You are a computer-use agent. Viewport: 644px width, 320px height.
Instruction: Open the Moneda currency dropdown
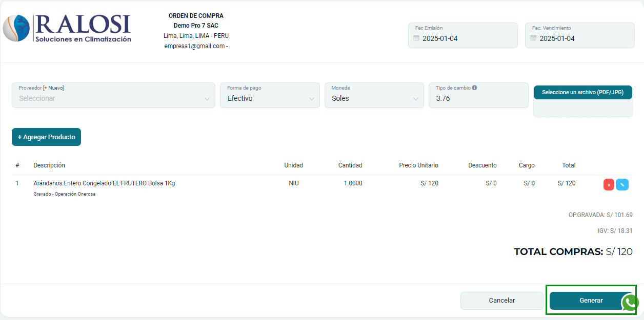coord(374,98)
